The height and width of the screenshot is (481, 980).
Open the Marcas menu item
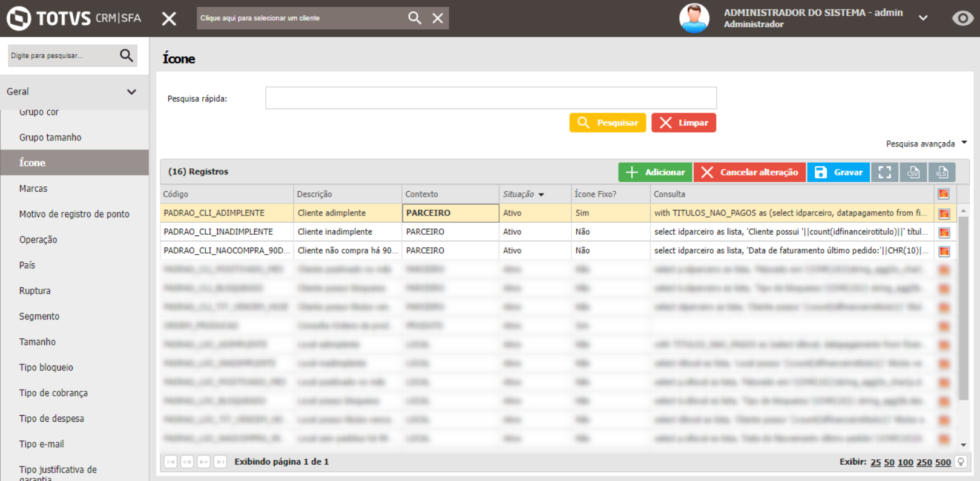pyautogui.click(x=33, y=189)
